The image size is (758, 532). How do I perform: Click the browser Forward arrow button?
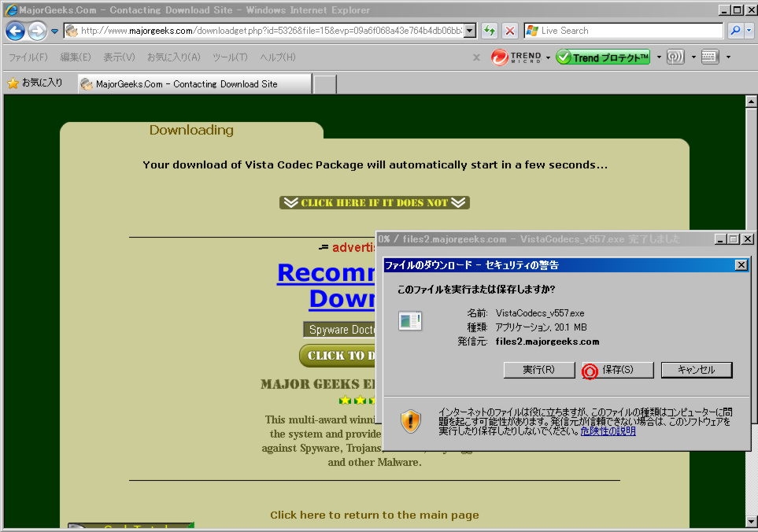(37, 31)
